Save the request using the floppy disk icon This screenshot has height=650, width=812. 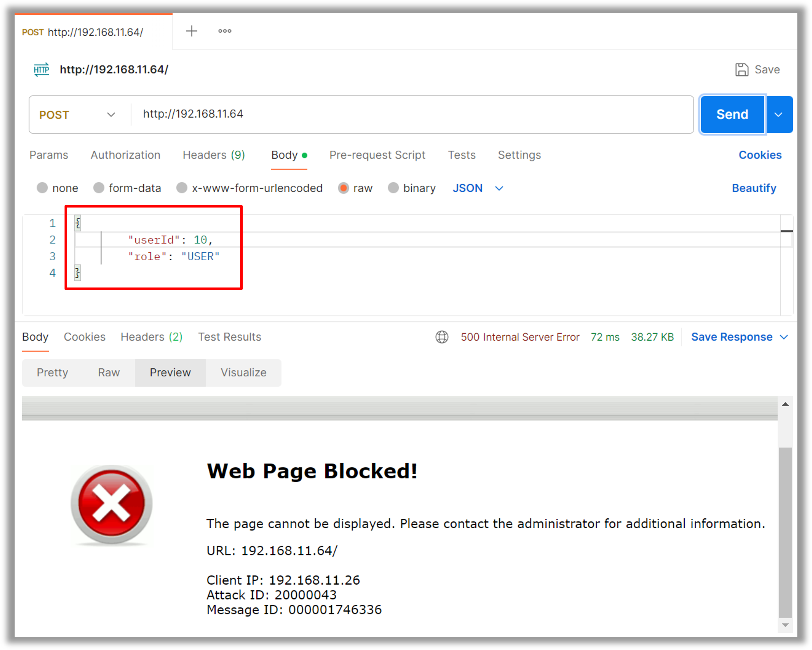click(x=741, y=69)
